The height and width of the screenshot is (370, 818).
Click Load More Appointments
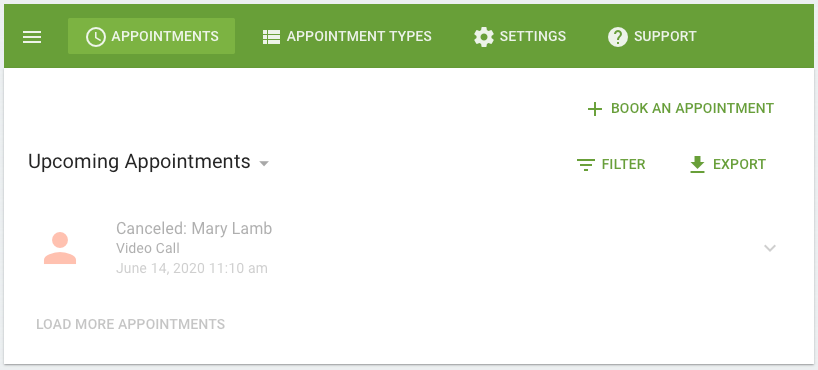[x=130, y=324]
